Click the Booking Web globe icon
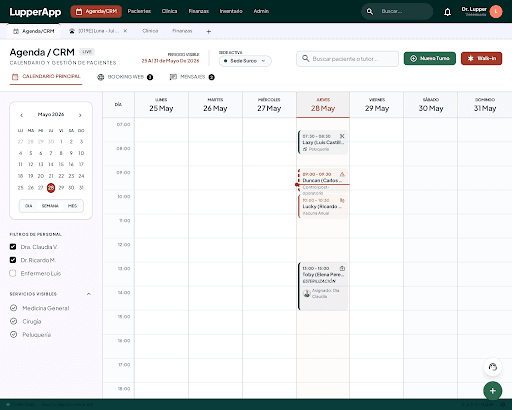Image resolution: width=512 pixels, height=410 pixels. pos(101,77)
